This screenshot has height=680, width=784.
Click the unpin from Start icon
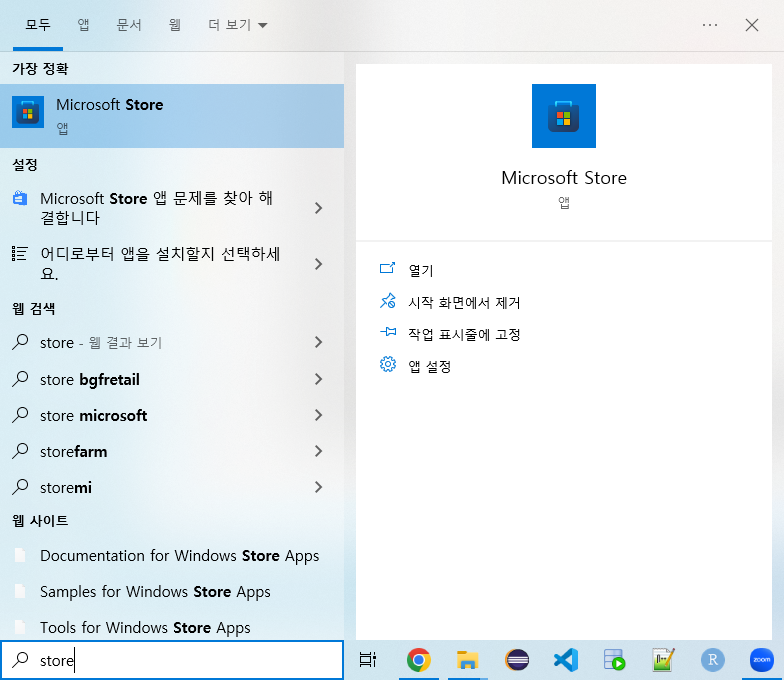tap(388, 301)
